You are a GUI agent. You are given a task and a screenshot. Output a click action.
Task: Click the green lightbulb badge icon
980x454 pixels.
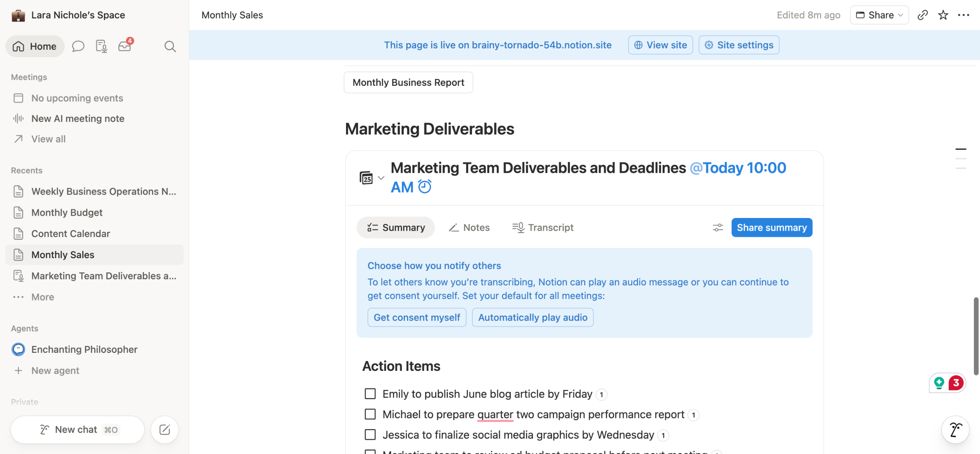click(939, 383)
